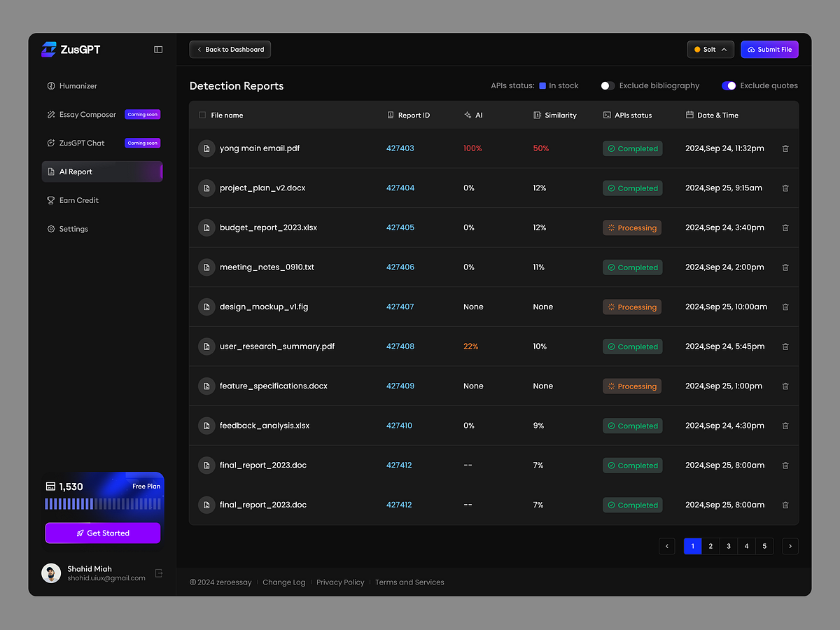
Task: Delete the feature_specifications.docx report
Action: (x=785, y=386)
